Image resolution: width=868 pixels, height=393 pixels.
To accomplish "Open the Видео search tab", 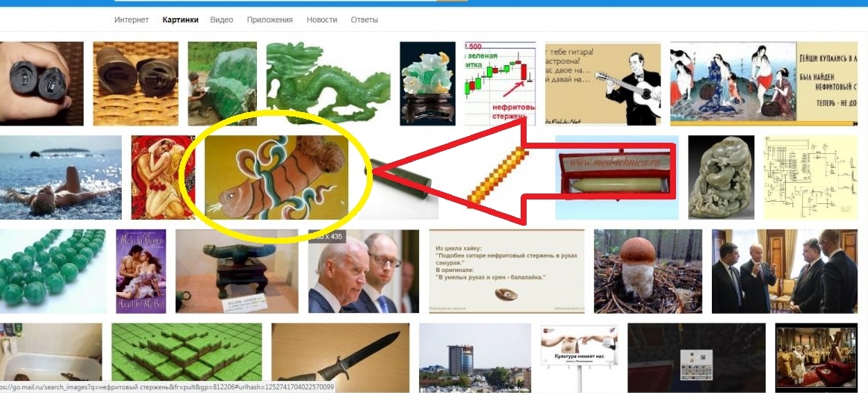I will point(221,20).
